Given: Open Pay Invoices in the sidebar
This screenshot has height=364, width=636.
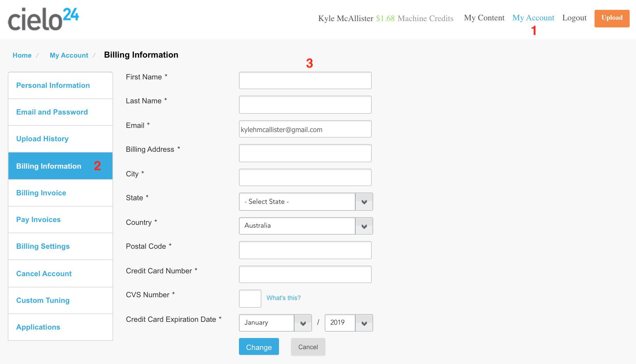Looking at the screenshot, I should click(x=60, y=220).
